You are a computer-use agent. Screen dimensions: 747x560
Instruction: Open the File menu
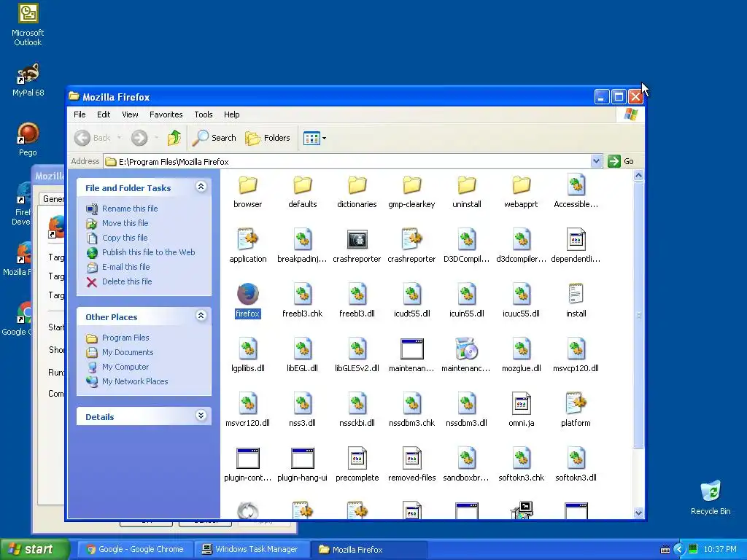click(x=80, y=114)
